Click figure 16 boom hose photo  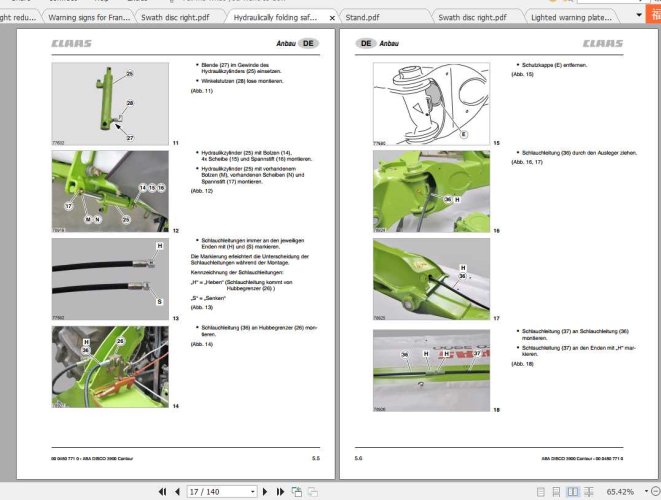pos(431,191)
